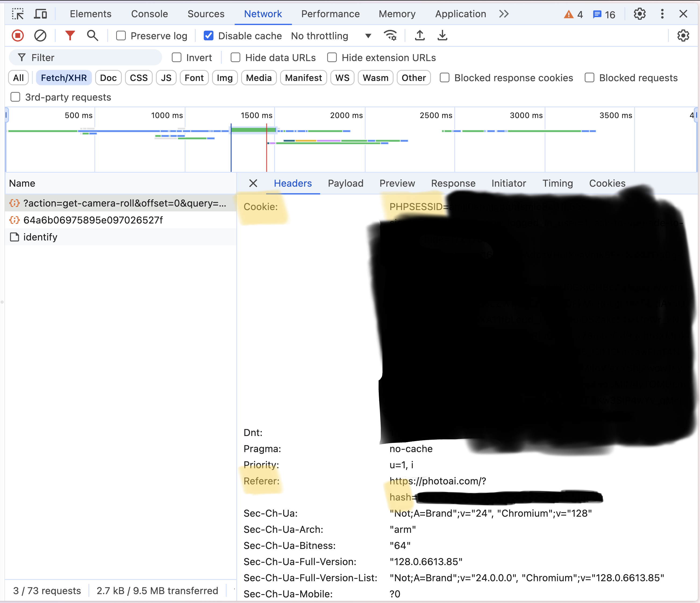Open the No throttling dropdown
The image size is (700, 603).
(x=331, y=36)
